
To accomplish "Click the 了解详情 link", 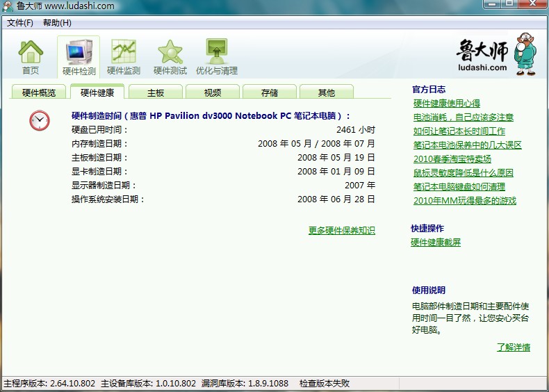I will click(514, 347).
